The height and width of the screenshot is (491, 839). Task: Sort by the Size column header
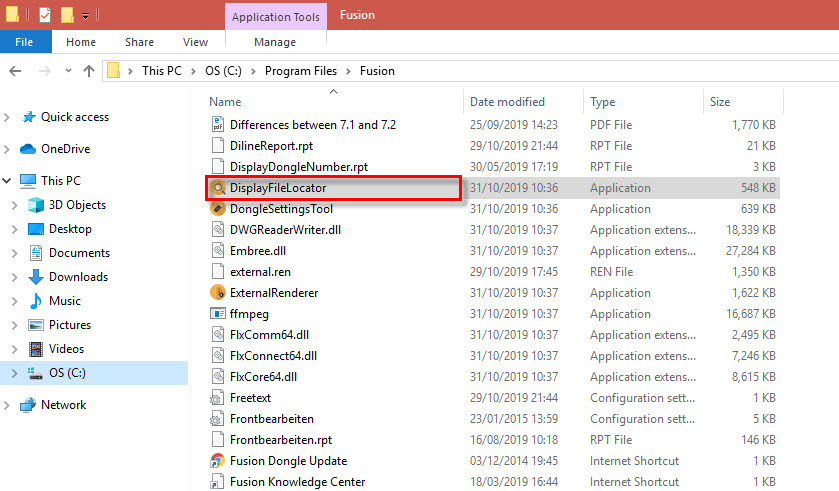click(x=720, y=102)
